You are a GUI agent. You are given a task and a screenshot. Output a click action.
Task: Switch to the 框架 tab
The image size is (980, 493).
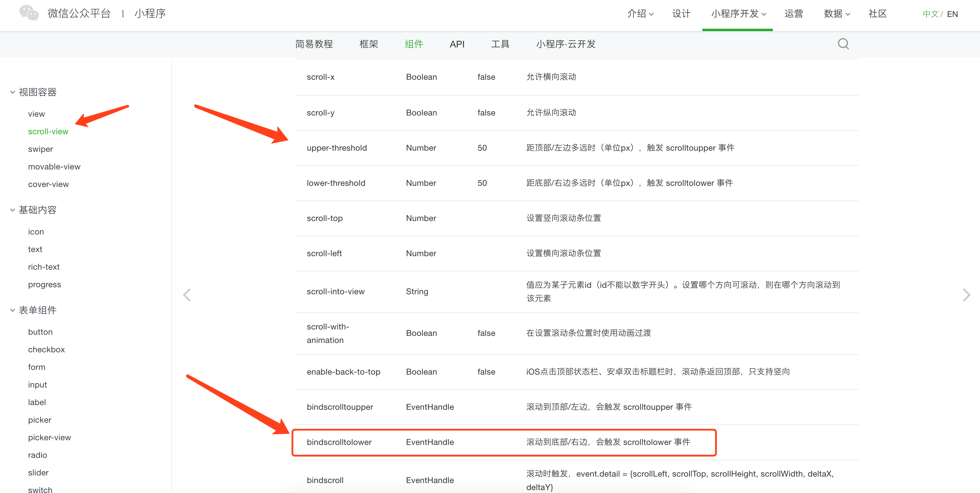click(368, 44)
